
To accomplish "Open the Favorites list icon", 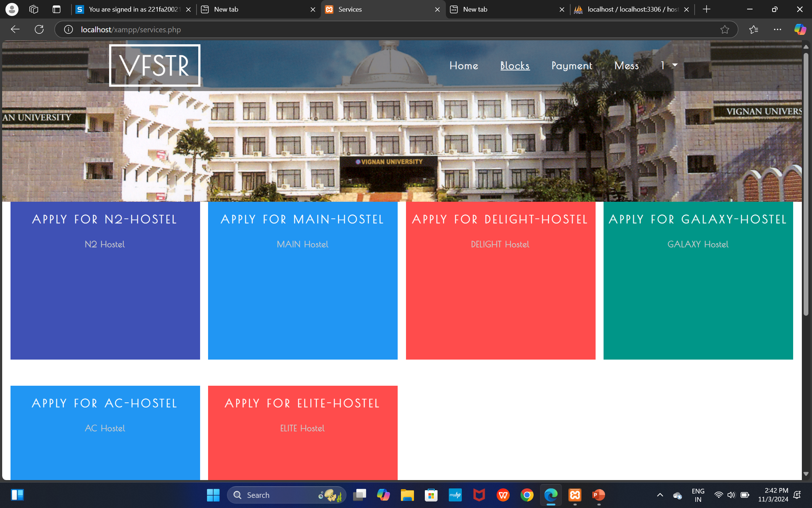I will click(x=754, y=29).
